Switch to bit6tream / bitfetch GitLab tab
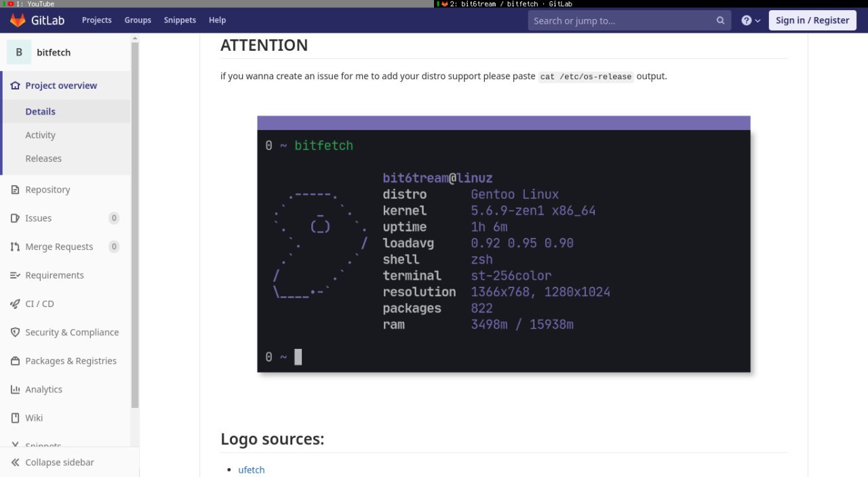Viewport: 868px width, 477px height. 651,3
